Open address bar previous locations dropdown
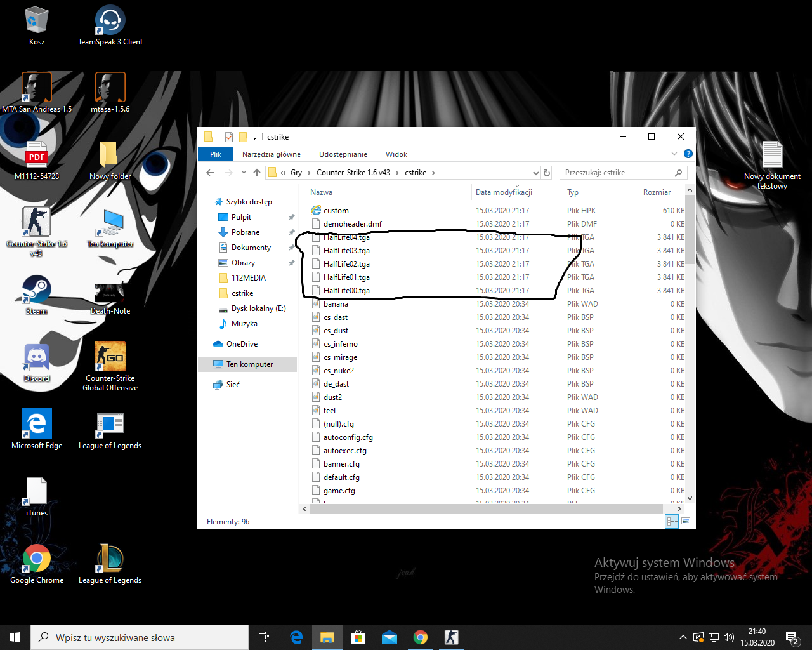812x650 pixels. tap(536, 173)
